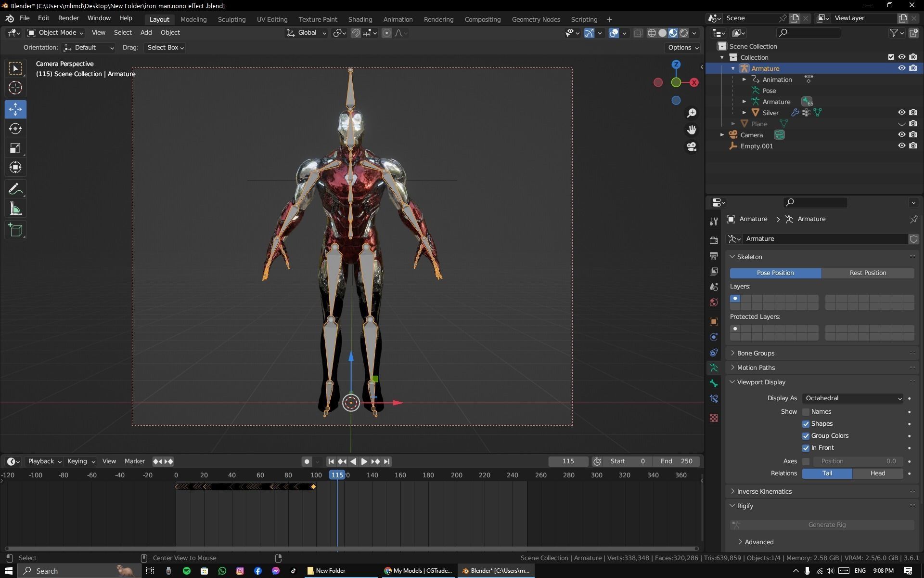Toggle snapping magnet icon in header

pos(356,33)
